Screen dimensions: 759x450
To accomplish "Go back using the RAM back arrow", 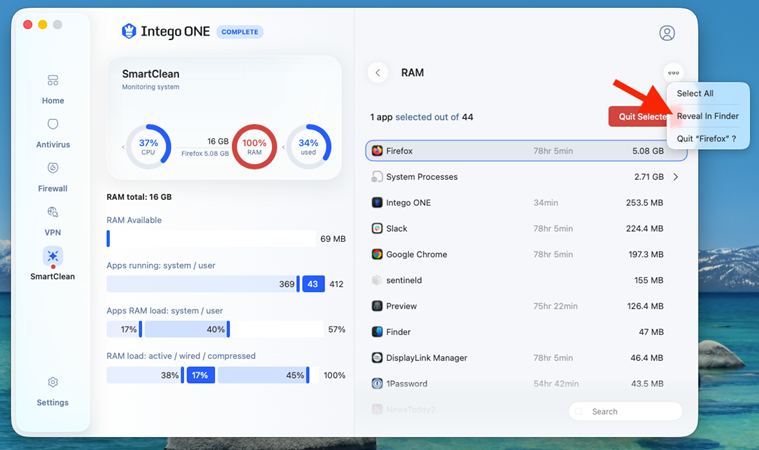I will tap(378, 73).
